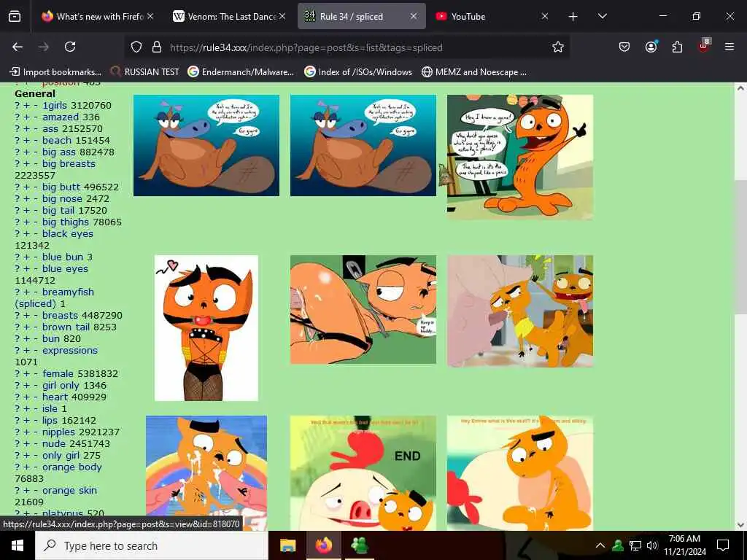Open the orange skin tag link

coord(69,491)
